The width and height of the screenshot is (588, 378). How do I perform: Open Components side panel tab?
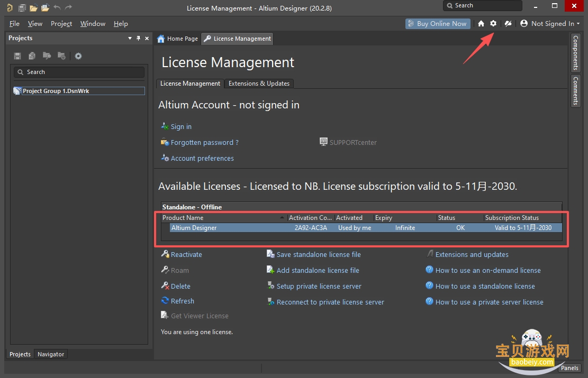[575, 53]
